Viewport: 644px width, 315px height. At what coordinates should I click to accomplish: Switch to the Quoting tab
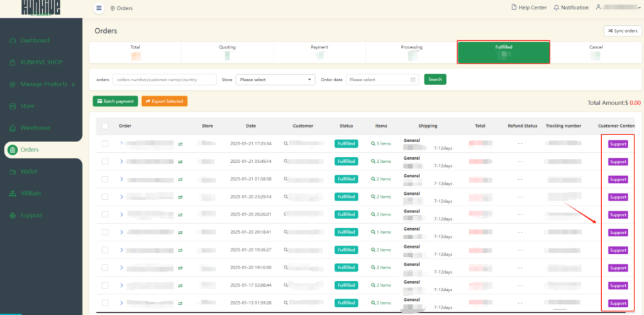click(227, 53)
